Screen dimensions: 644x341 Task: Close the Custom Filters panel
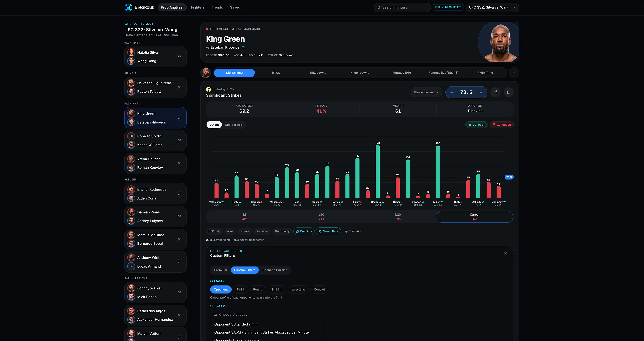[x=505, y=253]
